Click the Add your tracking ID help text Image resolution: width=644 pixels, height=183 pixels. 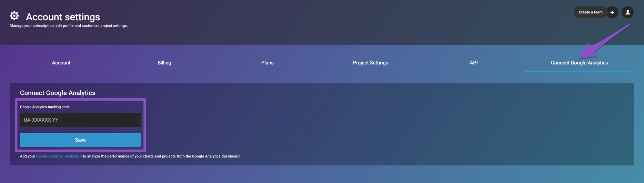tap(161, 156)
